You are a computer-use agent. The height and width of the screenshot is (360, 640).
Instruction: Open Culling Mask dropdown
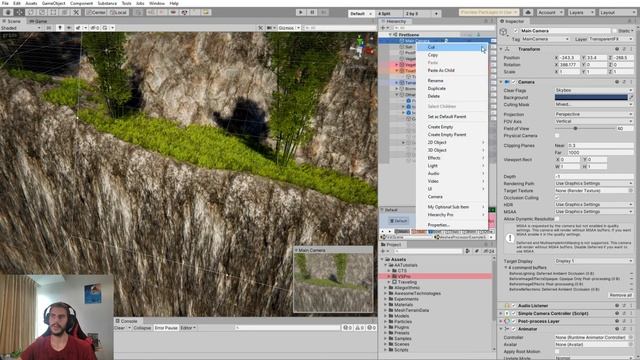[594, 104]
